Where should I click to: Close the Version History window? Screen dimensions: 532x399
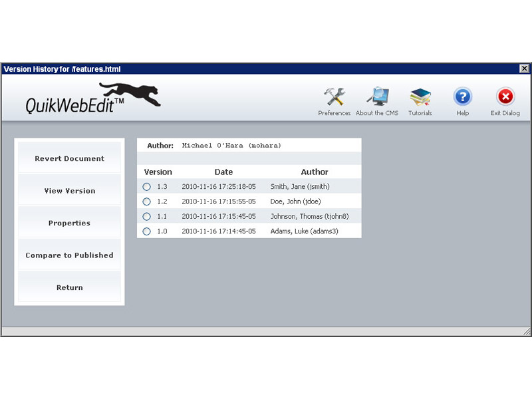pyautogui.click(x=524, y=68)
